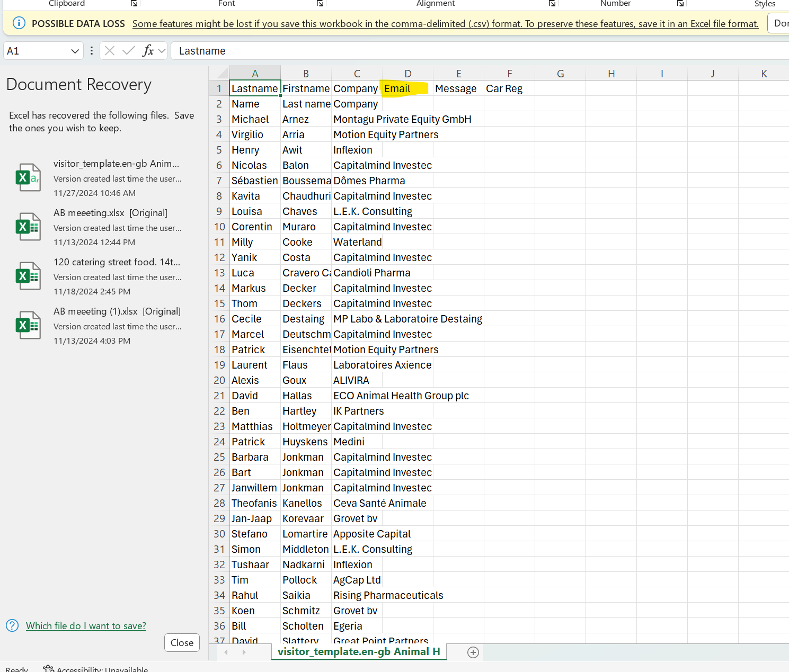Screen dimensions: 789x672
Task: Click Ready status indicator
Action: coord(17,669)
